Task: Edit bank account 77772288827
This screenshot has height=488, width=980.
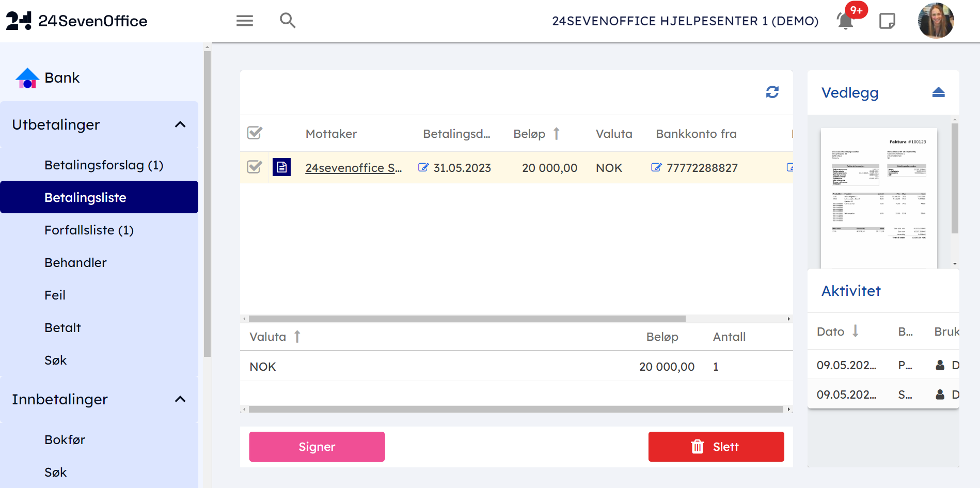Action: click(x=656, y=167)
